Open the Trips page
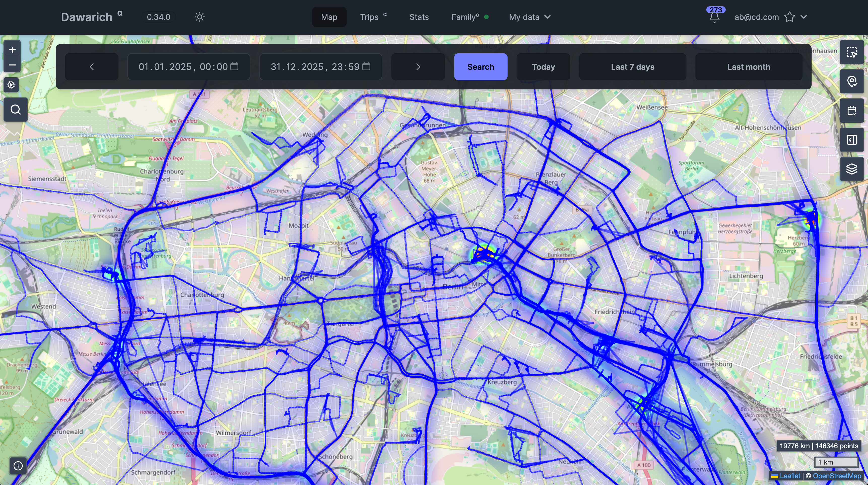The height and width of the screenshot is (485, 868). (x=370, y=17)
